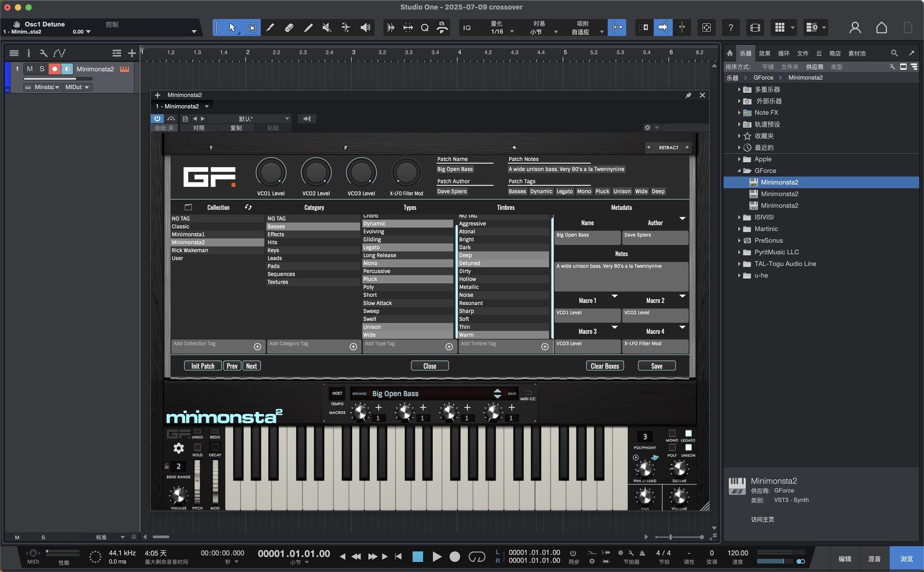Click the Range selection tool
Image resolution: width=924 pixels, height=572 pixels.
tap(251, 28)
